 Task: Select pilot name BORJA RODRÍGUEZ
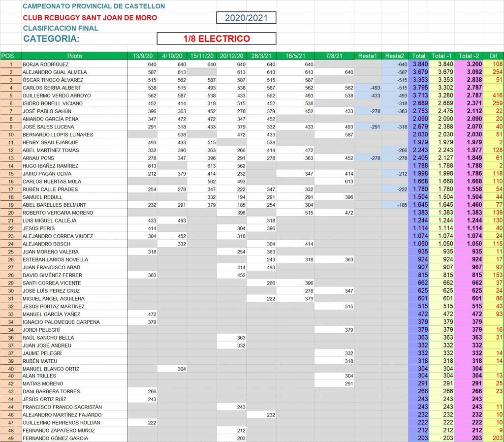46,64
